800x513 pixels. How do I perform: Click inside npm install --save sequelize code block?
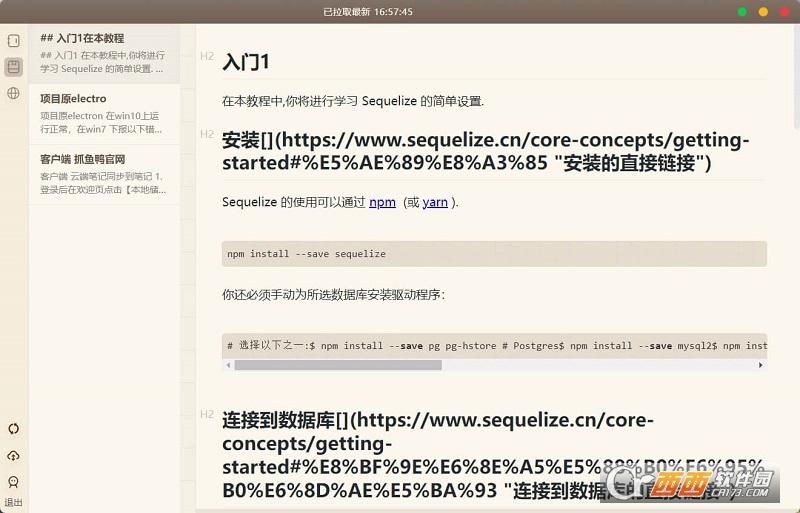pyautogui.click(x=494, y=254)
